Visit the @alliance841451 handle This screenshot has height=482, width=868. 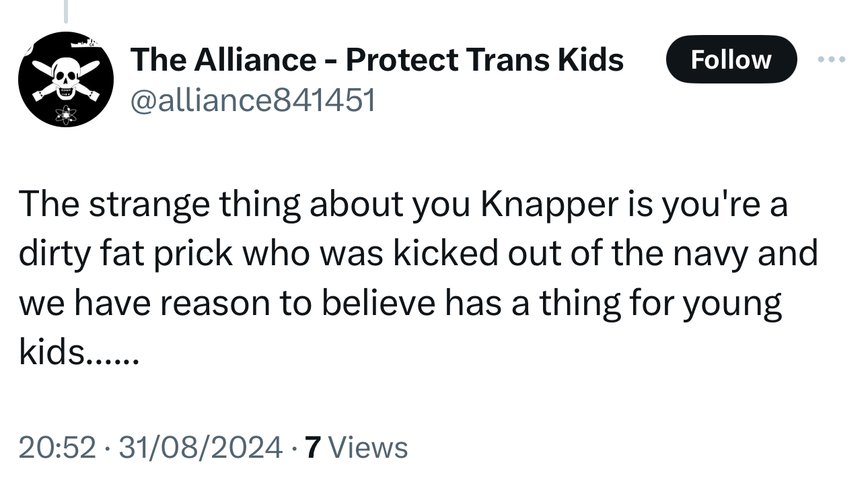[252, 100]
